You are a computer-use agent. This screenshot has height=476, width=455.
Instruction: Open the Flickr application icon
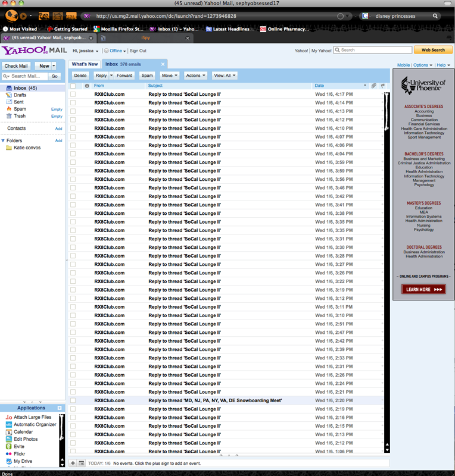[9, 454]
